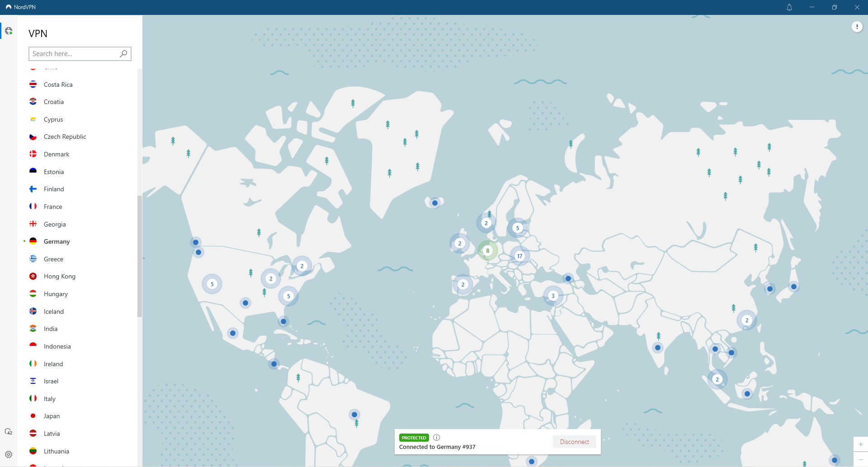Click the 42-day timer sidebar icon

9,432
